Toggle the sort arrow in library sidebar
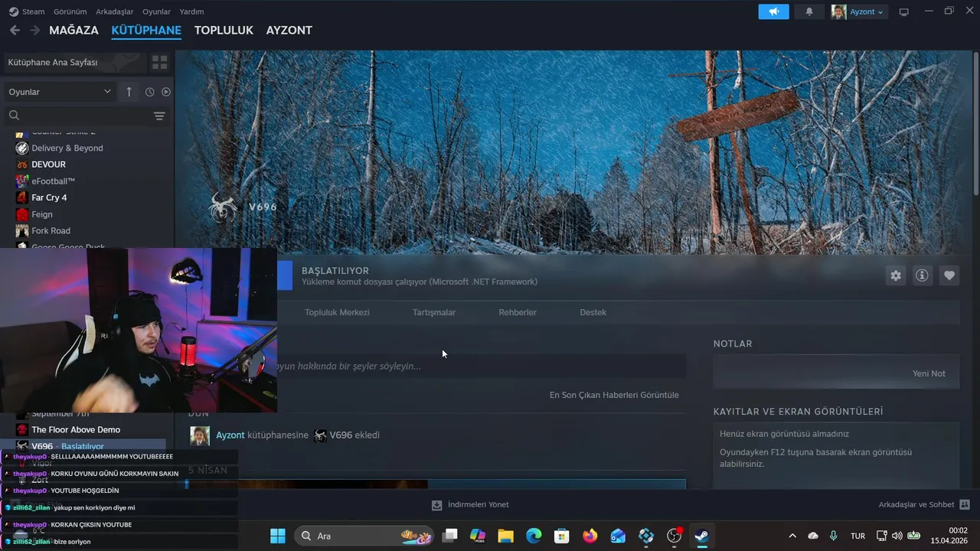The image size is (980, 551). (129, 92)
